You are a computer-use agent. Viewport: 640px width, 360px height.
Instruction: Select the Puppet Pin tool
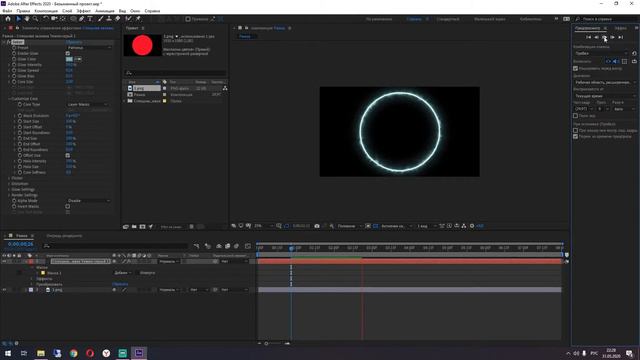[x=138, y=19]
